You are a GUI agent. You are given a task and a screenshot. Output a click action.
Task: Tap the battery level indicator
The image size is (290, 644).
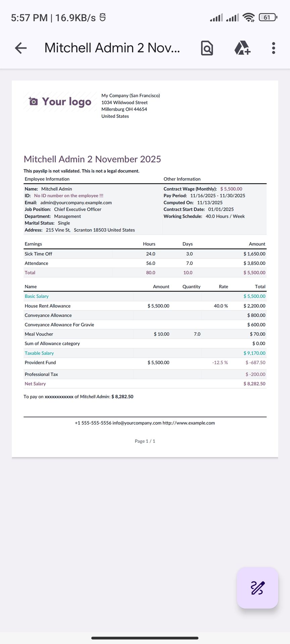click(268, 17)
